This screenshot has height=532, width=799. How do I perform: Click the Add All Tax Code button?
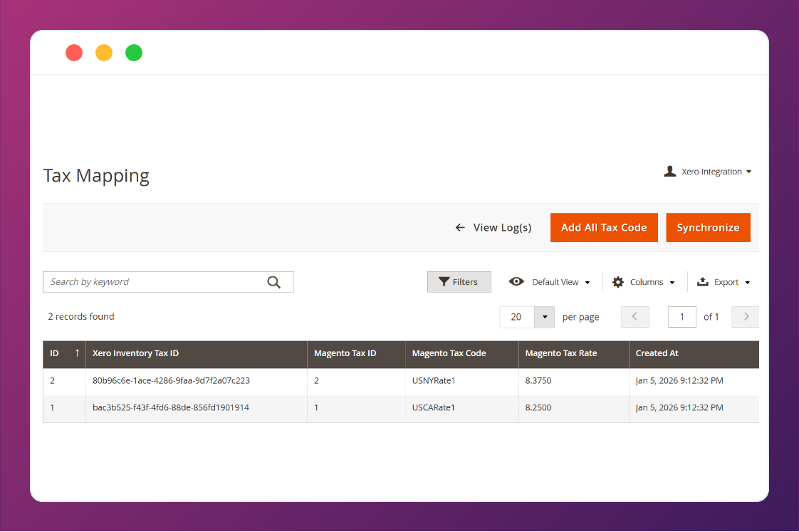coord(604,228)
